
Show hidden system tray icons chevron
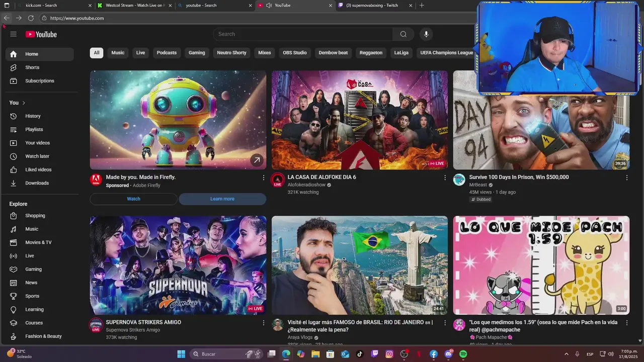pos(567,354)
